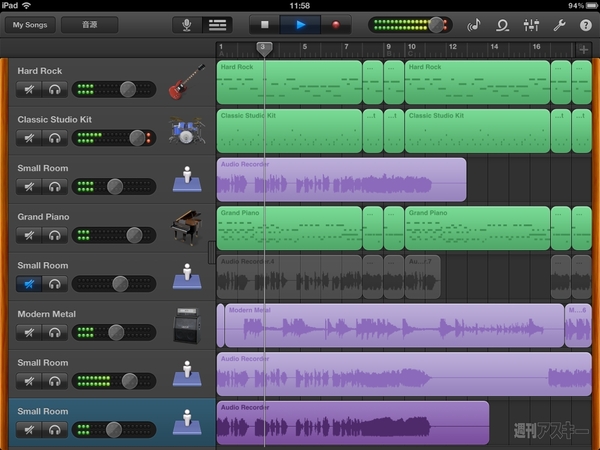Viewport: 600px width, 450px height.
Task: Show help with the question mark icon
Action: click(x=584, y=24)
